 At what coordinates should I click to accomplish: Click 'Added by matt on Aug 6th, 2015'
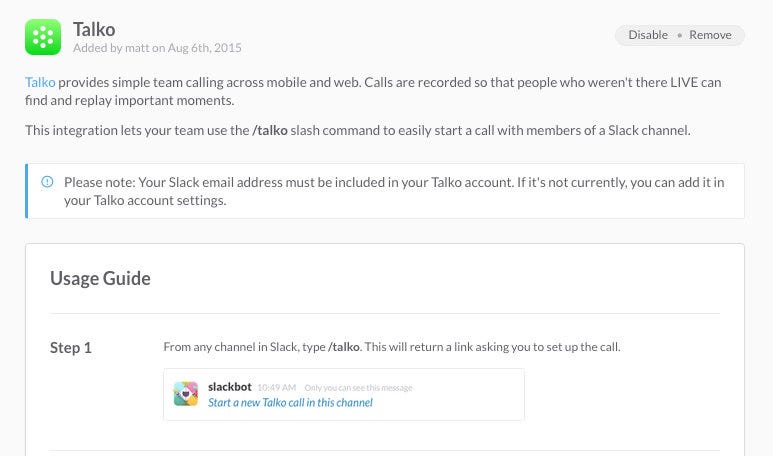coord(157,48)
